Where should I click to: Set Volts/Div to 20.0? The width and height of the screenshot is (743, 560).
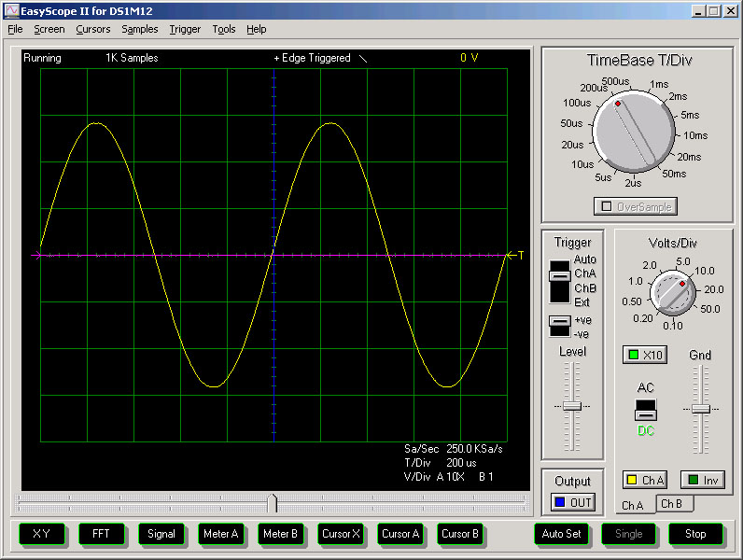[x=714, y=289]
